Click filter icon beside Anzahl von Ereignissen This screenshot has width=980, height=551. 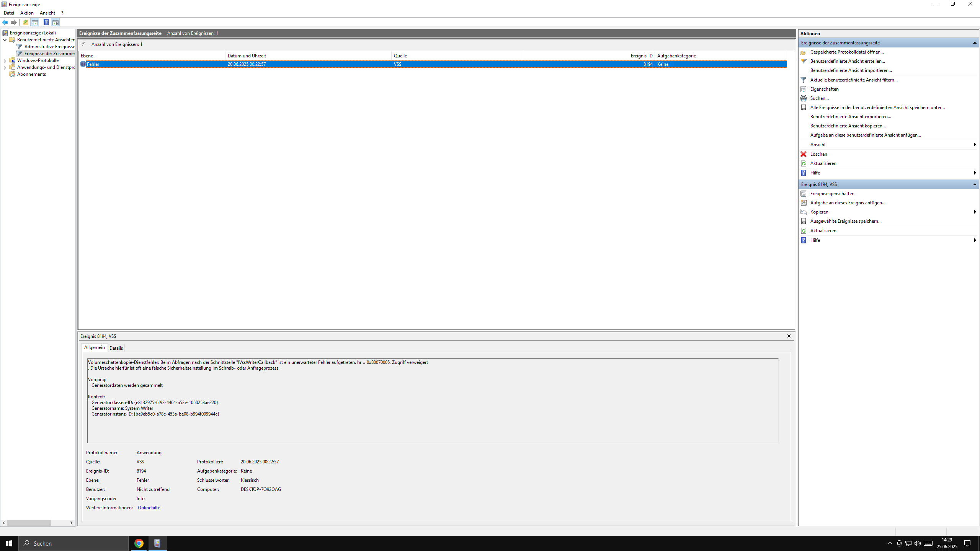point(83,44)
